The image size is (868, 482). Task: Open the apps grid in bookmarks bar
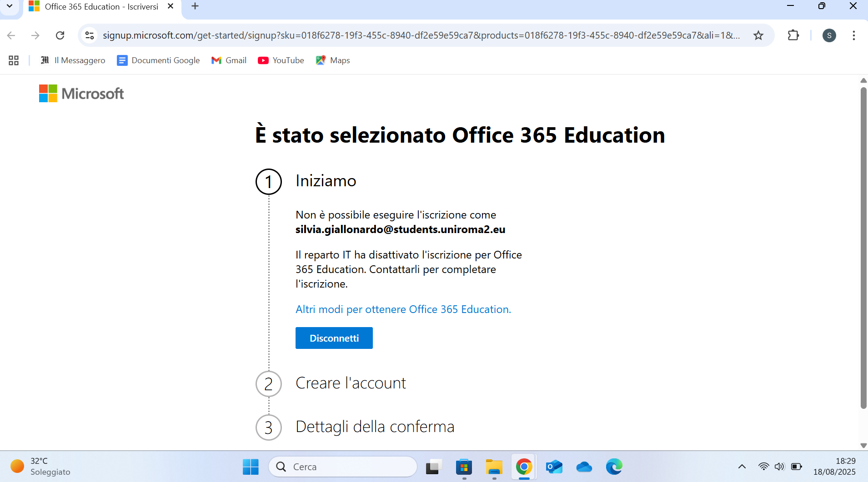point(14,60)
